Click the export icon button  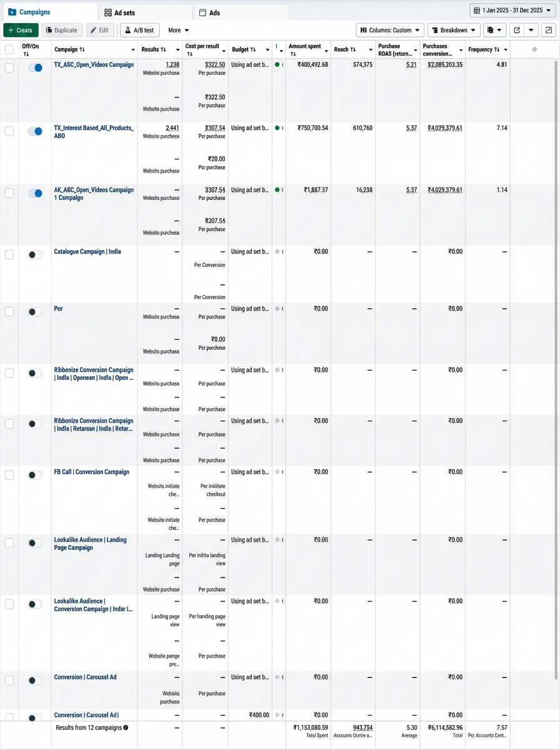pos(517,30)
